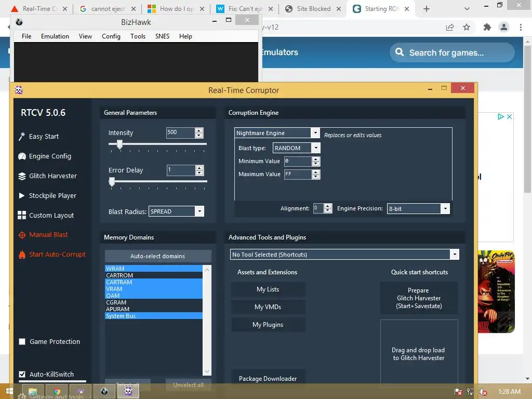The height and width of the screenshot is (399, 532).
Task: Open BizHawk File menu
Action: [26, 36]
